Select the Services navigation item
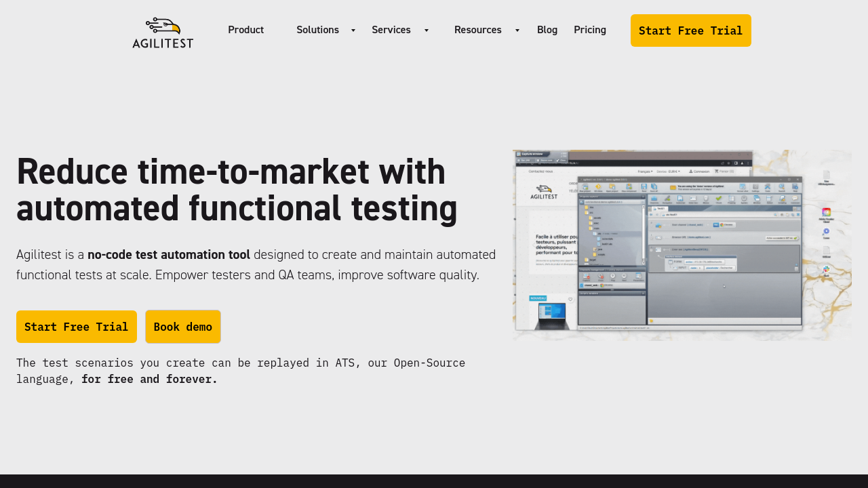The height and width of the screenshot is (488, 868). (x=391, y=30)
